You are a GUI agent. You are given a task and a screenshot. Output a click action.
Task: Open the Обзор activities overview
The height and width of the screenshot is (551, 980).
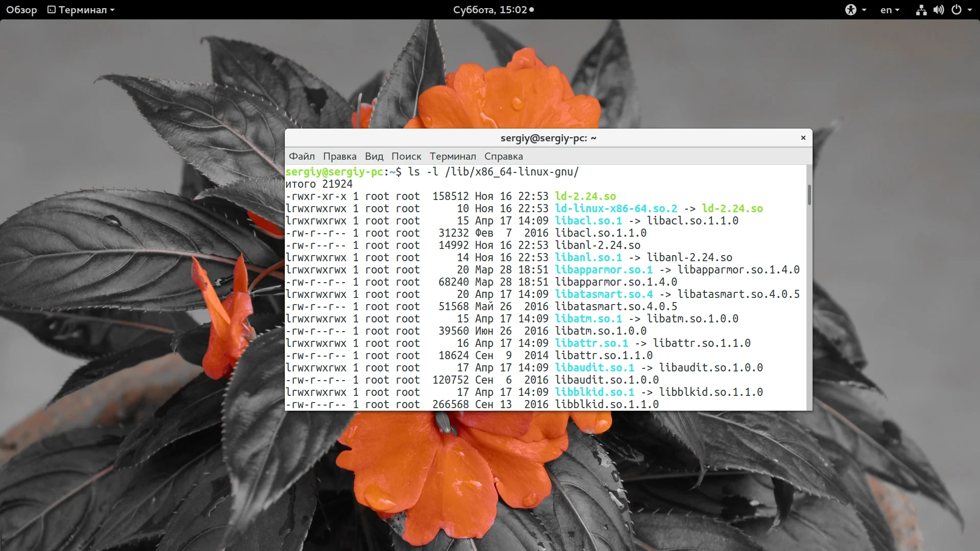pos(21,10)
